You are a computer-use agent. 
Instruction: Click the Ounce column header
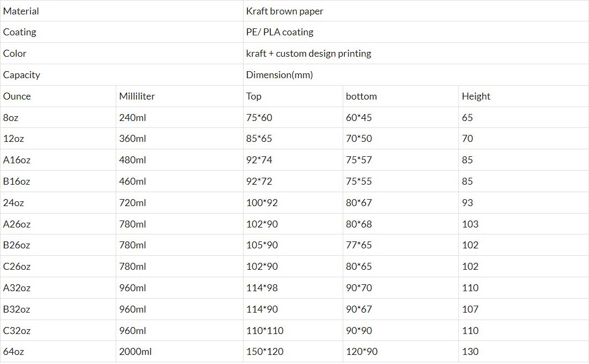tap(17, 96)
